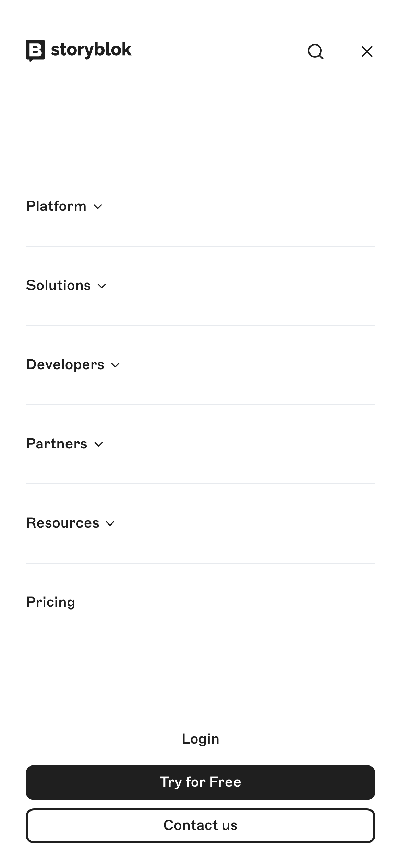The image size is (401, 868).
Task: Expand the chevron next to Platform
Action: [98, 207]
